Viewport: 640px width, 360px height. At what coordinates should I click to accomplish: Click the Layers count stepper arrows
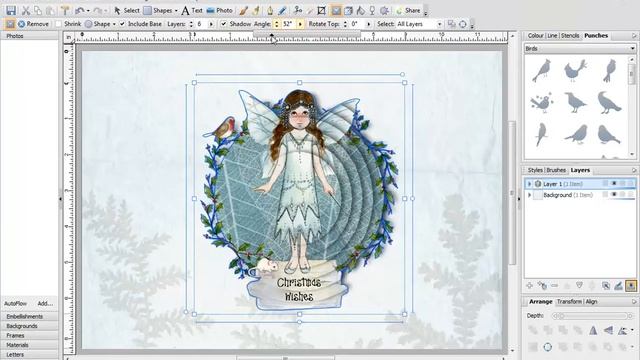point(191,24)
